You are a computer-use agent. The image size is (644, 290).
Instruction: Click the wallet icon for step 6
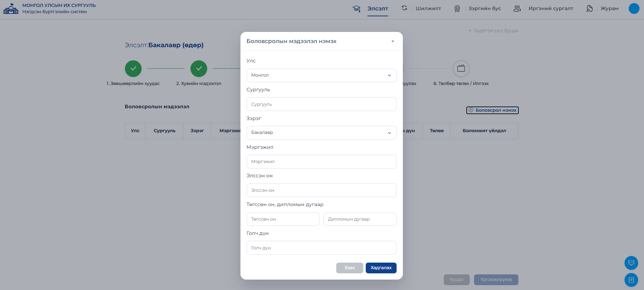[461, 69]
